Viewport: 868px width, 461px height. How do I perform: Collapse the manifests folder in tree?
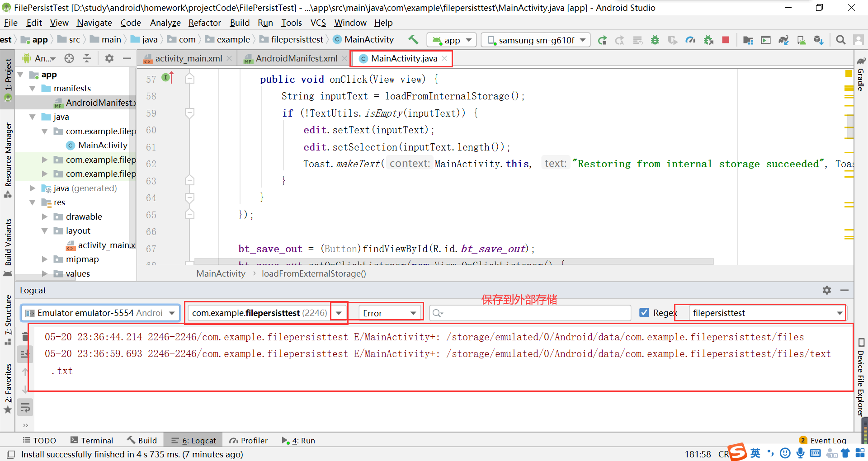33,89
